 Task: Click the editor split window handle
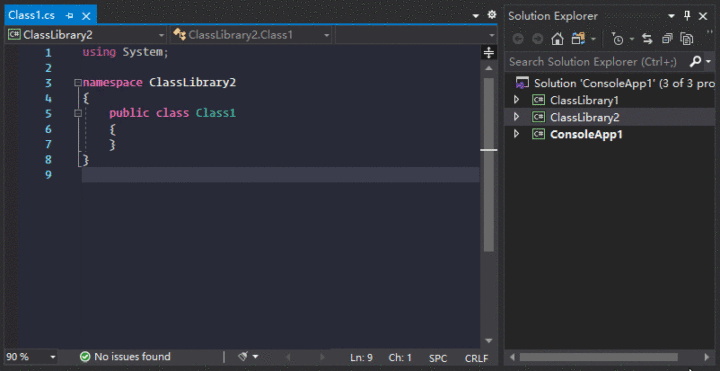489,52
